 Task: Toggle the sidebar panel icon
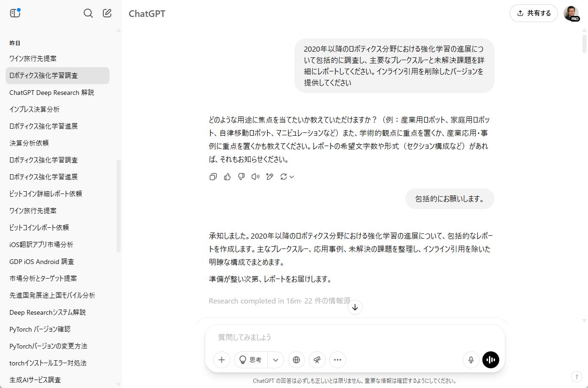15,13
